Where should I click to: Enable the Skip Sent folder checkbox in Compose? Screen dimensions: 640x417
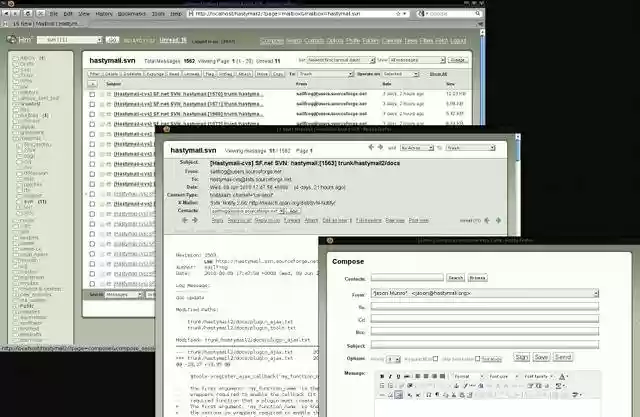478,359
